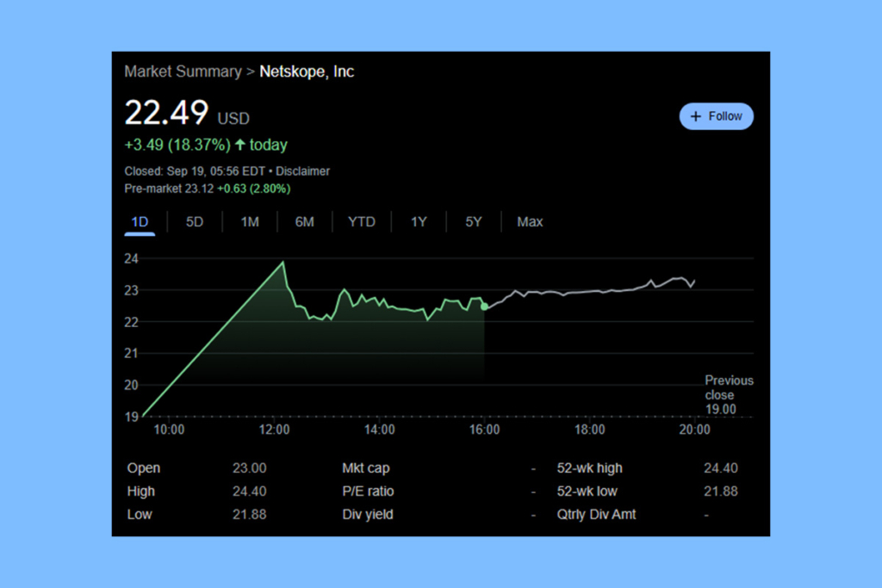The image size is (882, 588).
Task: Open the Market Summary page
Action: pyautogui.click(x=183, y=71)
